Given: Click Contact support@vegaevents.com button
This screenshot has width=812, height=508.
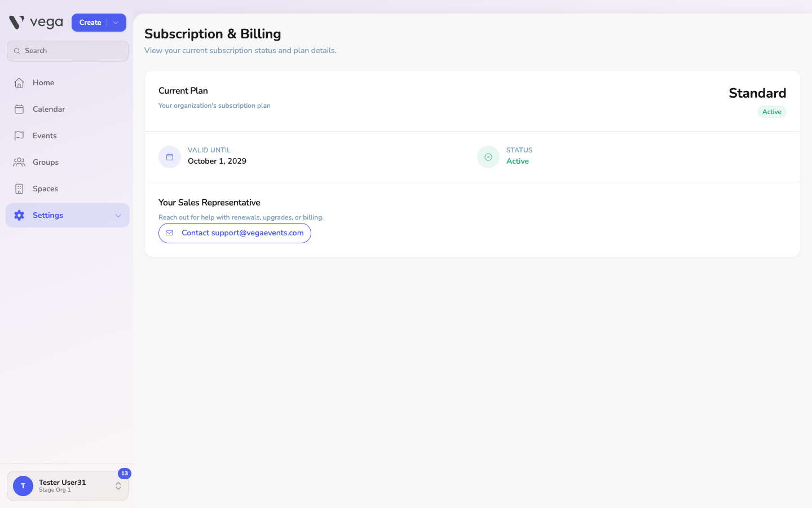Looking at the screenshot, I should coord(235,233).
